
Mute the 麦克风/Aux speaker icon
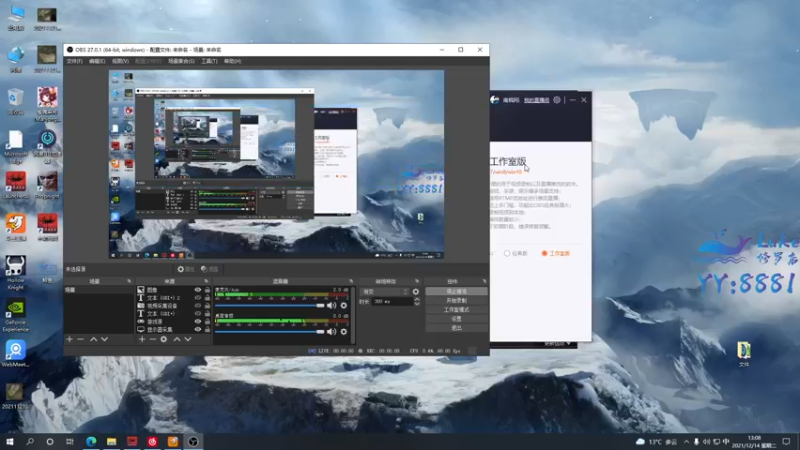(332, 305)
